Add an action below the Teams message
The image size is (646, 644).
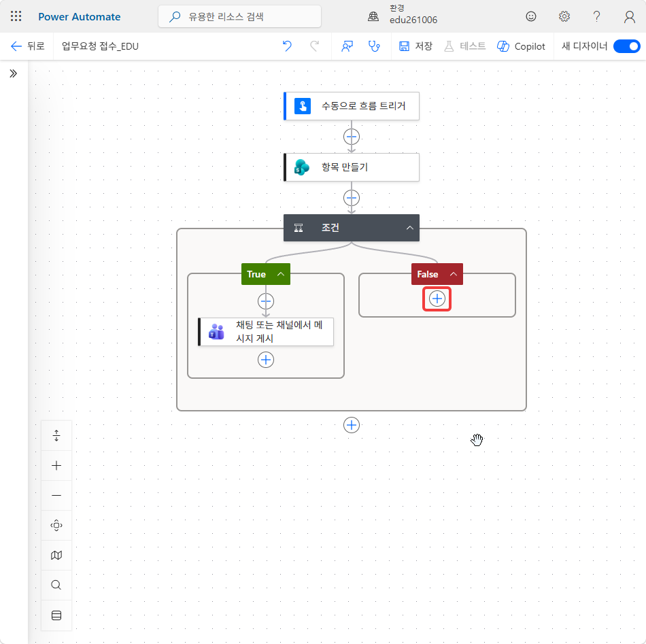coord(266,360)
